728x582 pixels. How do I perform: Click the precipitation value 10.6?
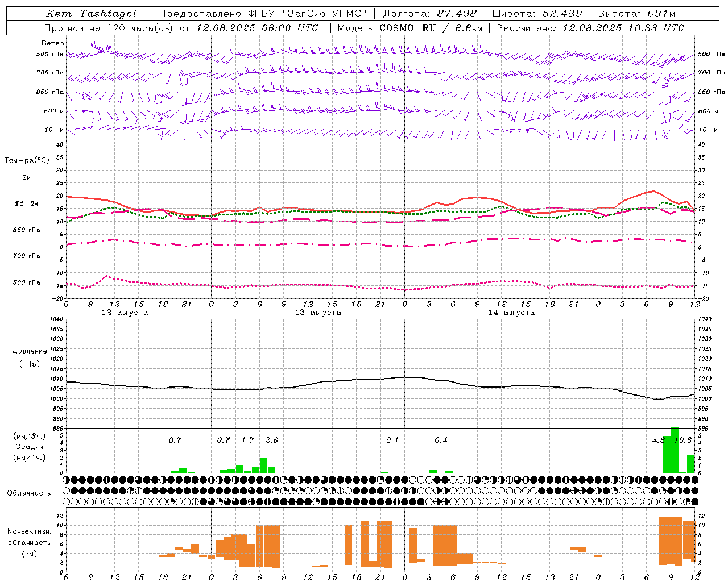pos(684,440)
